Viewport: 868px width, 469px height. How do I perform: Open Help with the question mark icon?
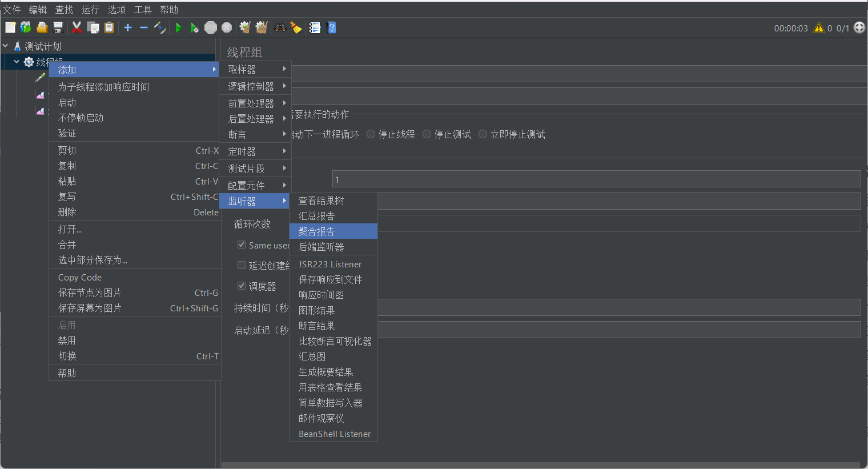click(331, 27)
